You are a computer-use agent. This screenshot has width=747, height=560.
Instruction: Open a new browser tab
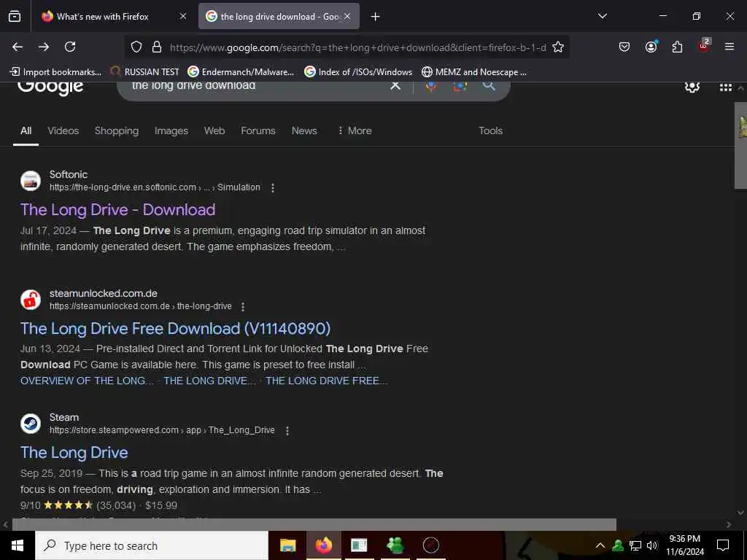pos(376,17)
